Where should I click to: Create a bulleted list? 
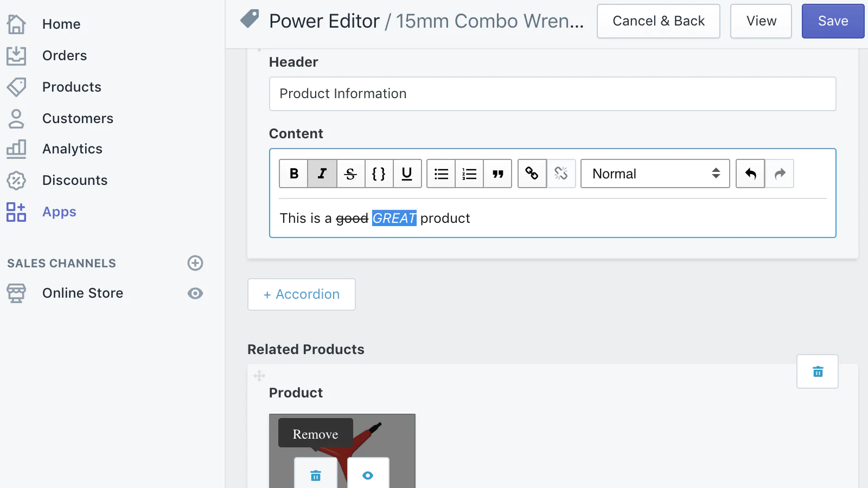click(441, 174)
